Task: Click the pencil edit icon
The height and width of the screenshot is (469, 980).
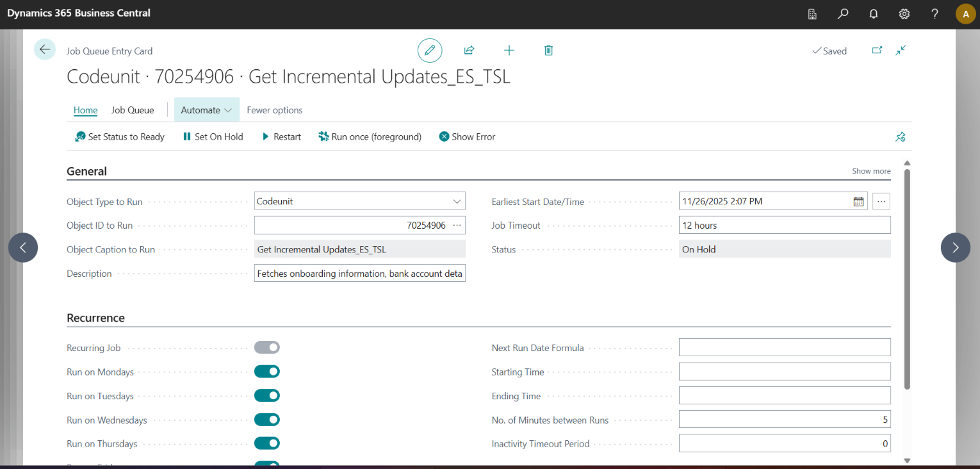Action: pos(430,50)
